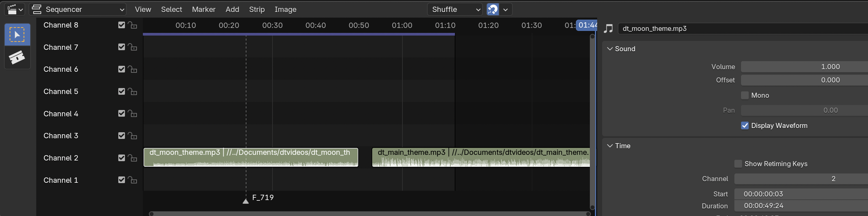Lock Channel 4 with its lock icon
The height and width of the screenshot is (216, 868).
(132, 114)
